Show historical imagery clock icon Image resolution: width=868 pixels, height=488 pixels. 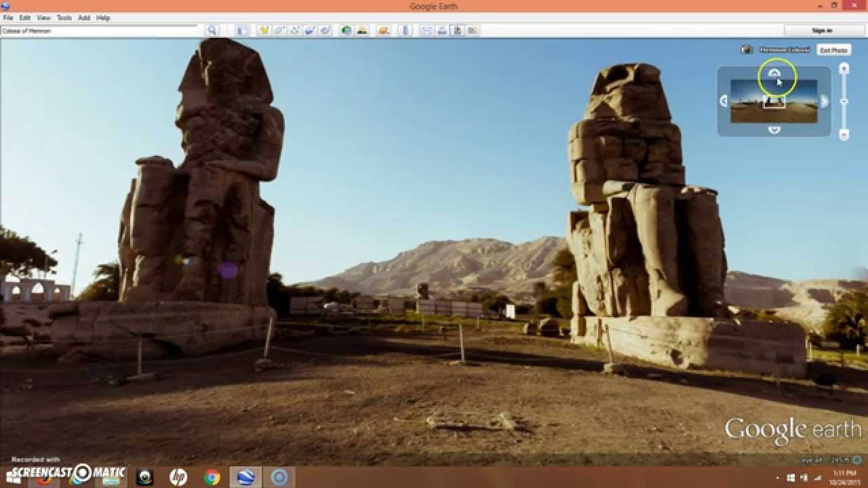click(347, 30)
